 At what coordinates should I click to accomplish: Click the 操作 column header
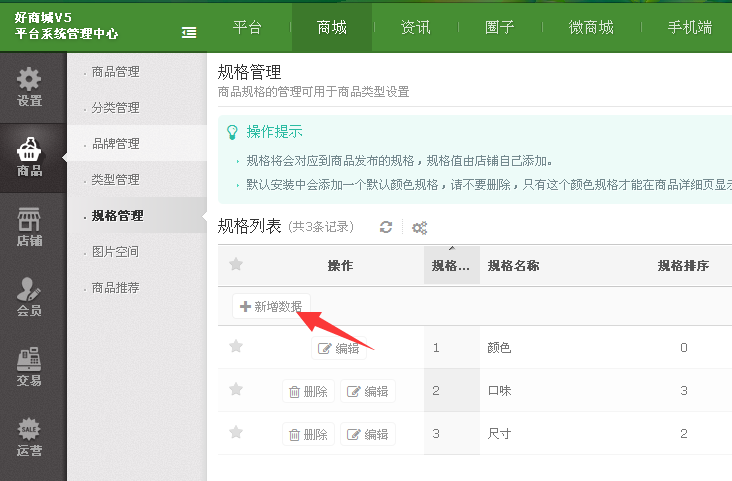pyautogui.click(x=340, y=266)
